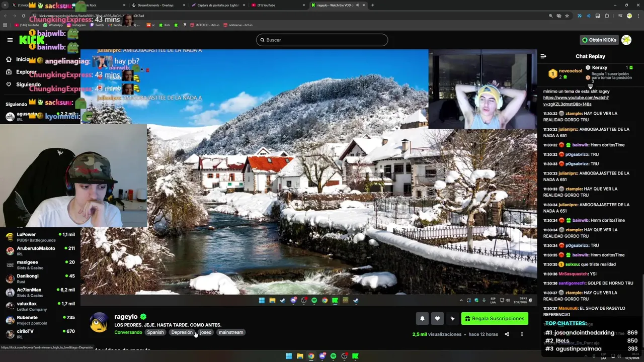This screenshot has height=362, width=644.
Task: Click rageylo's channel avatar
Action: pos(100,322)
